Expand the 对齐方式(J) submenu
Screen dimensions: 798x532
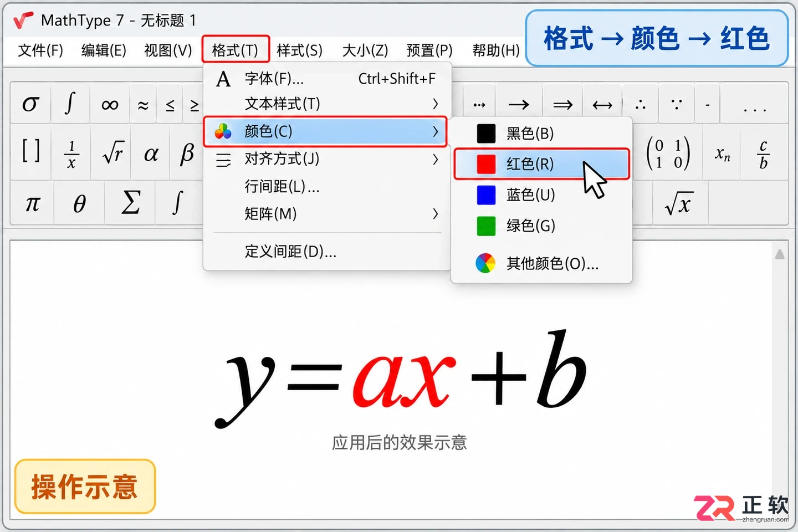pos(327,159)
